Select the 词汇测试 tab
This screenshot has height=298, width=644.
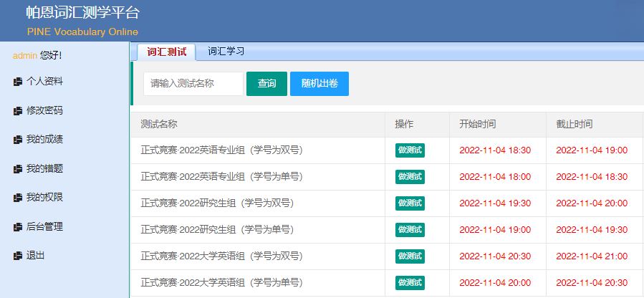point(166,52)
